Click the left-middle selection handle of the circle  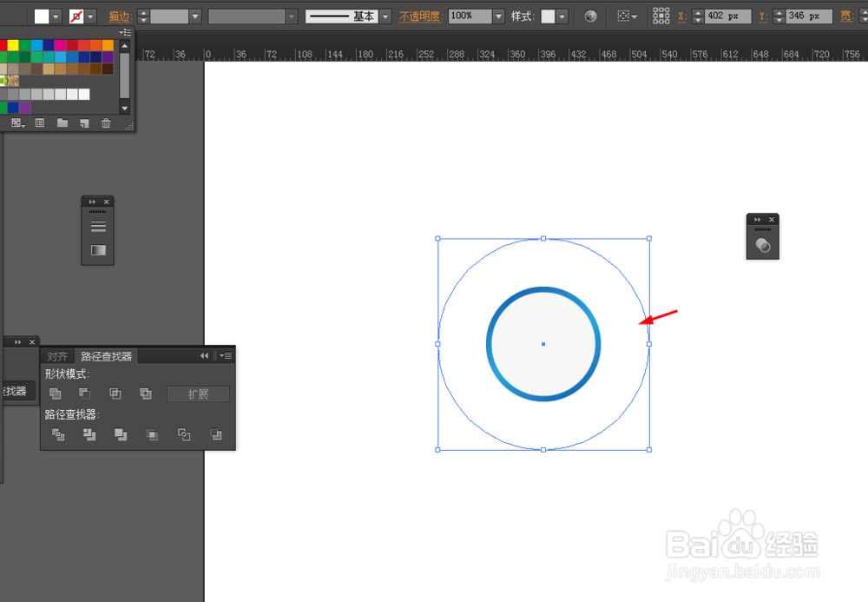(437, 344)
